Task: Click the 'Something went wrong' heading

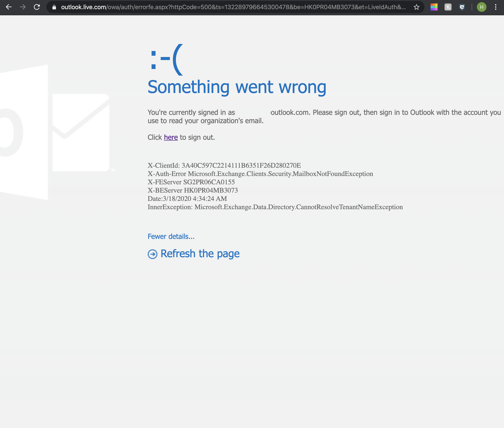Action: coord(237,87)
